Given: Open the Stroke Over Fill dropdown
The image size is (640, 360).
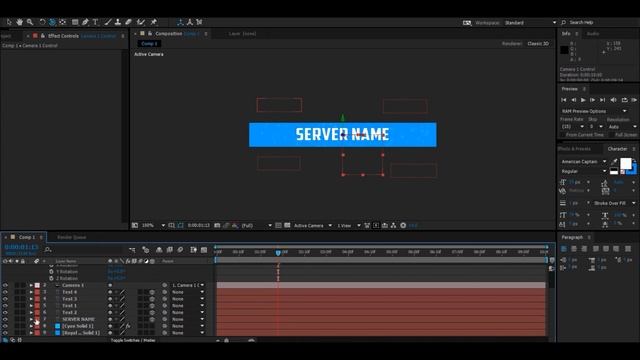Looking at the screenshot, I should 614,203.
